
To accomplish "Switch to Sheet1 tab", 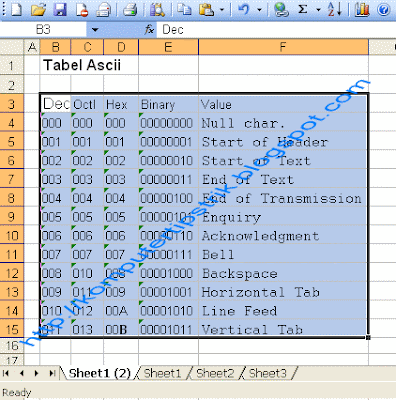I will 162,373.
